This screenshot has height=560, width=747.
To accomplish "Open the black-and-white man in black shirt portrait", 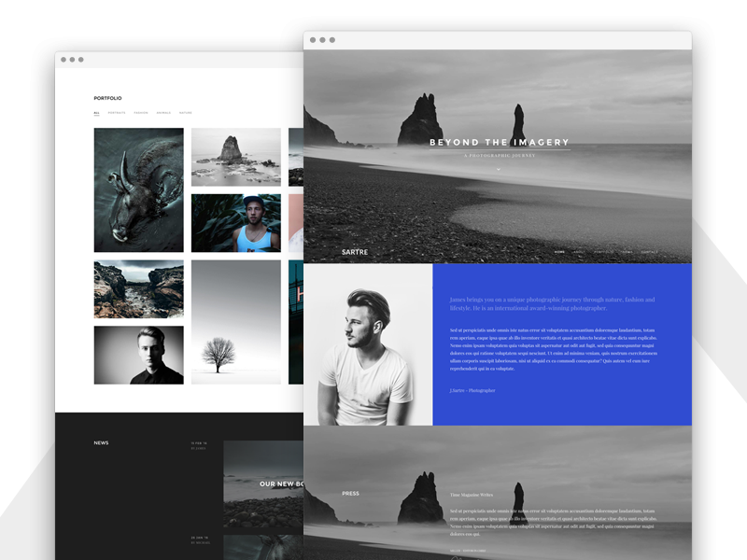I will 138,356.
